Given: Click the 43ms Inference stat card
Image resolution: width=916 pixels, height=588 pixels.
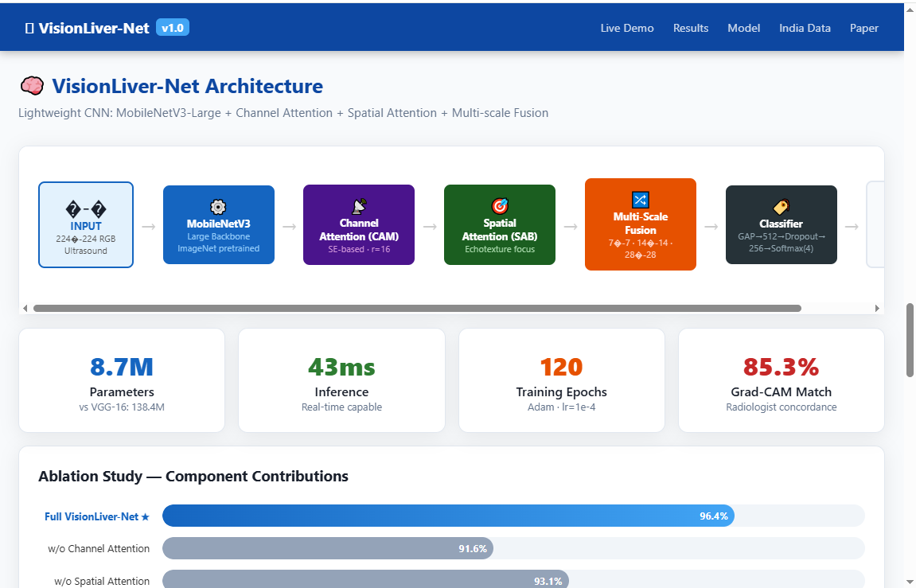Looking at the screenshot, I should (341, 380).
